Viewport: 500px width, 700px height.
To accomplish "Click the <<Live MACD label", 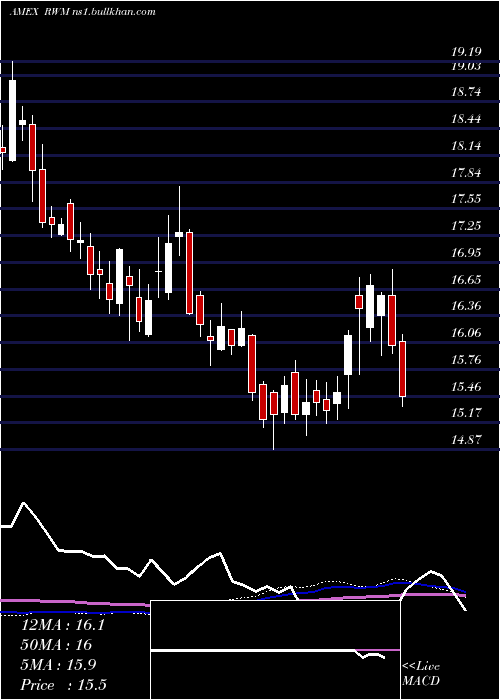I will (x=421, y=674).
